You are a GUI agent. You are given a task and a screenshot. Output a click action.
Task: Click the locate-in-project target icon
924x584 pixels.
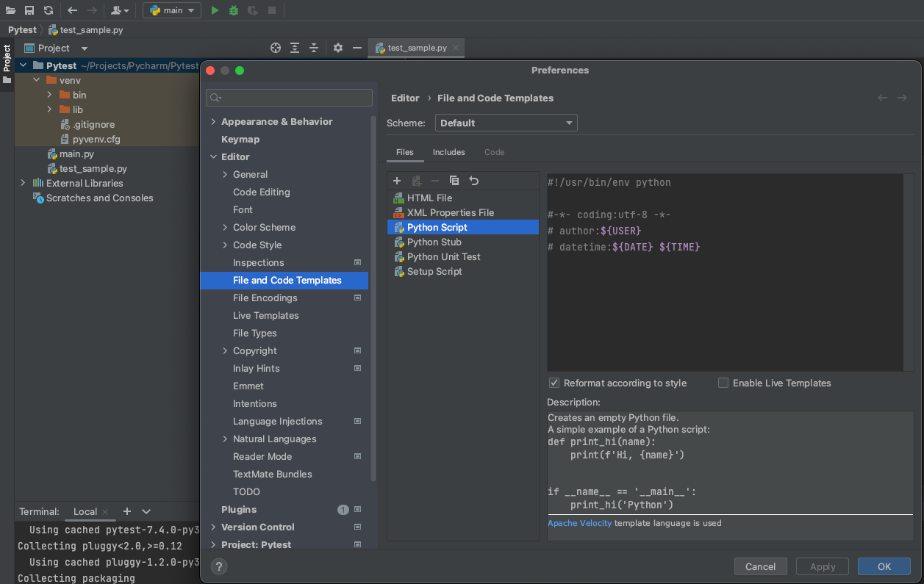276,48
